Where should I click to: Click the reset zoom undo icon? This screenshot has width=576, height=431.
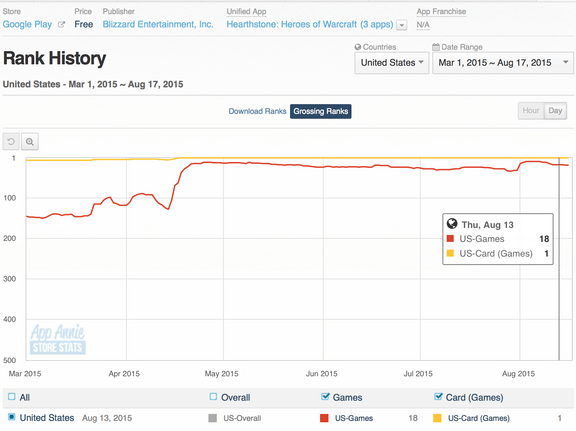(11, 141)
